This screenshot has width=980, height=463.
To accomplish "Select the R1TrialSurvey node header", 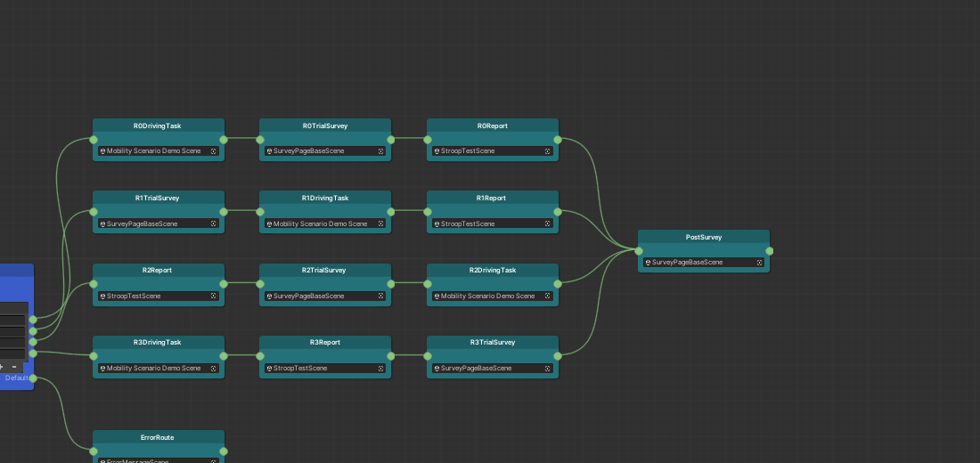I will (x=158, y=198).
